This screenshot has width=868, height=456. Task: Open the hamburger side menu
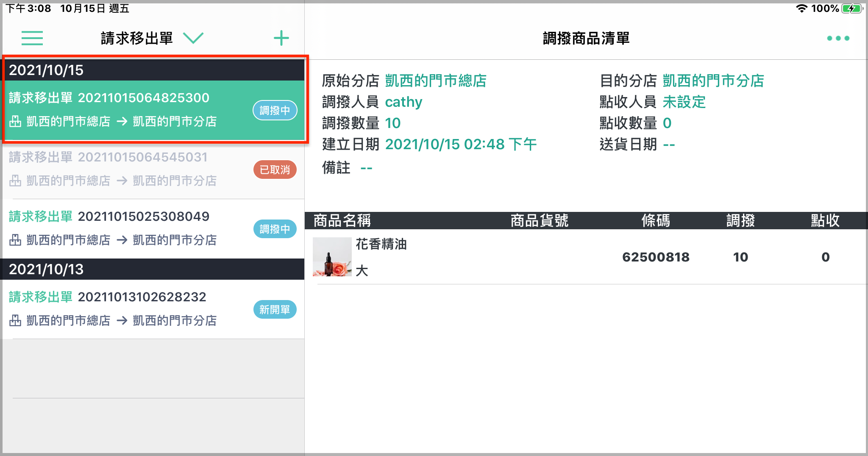coord(32,38)
